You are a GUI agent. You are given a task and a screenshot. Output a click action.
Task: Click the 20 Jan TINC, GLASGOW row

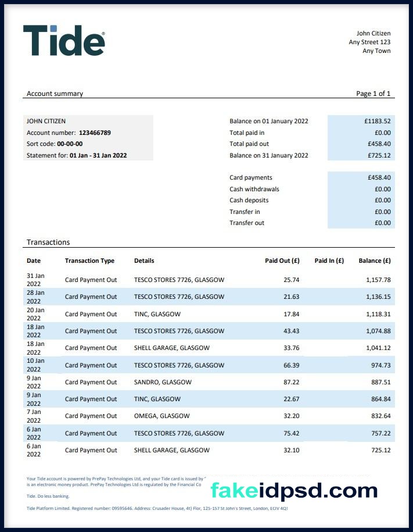[209, 314]
